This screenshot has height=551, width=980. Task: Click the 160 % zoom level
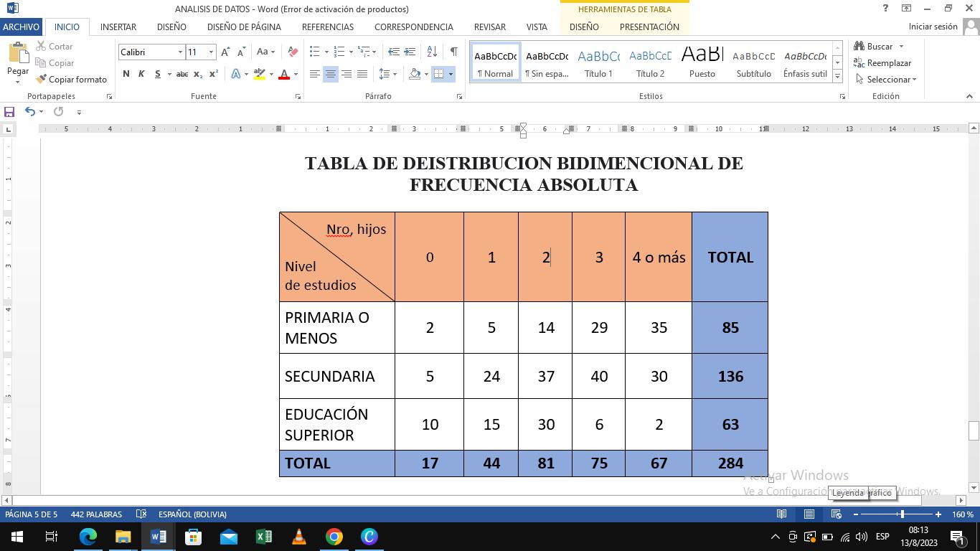click(x=962, y=514)
